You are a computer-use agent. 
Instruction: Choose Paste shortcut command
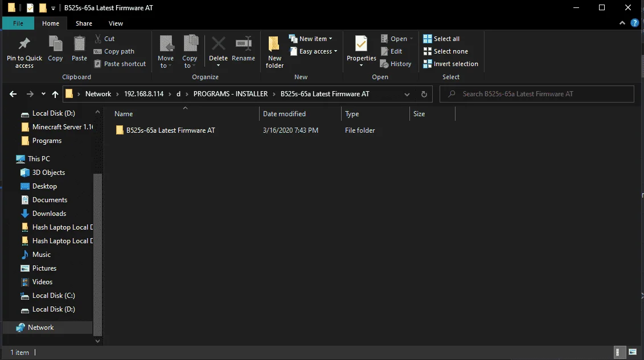[120, 64]
